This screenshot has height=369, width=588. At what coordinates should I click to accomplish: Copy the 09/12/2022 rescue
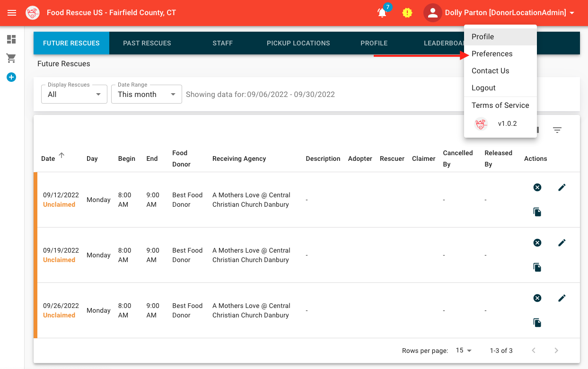coord(537,212)
